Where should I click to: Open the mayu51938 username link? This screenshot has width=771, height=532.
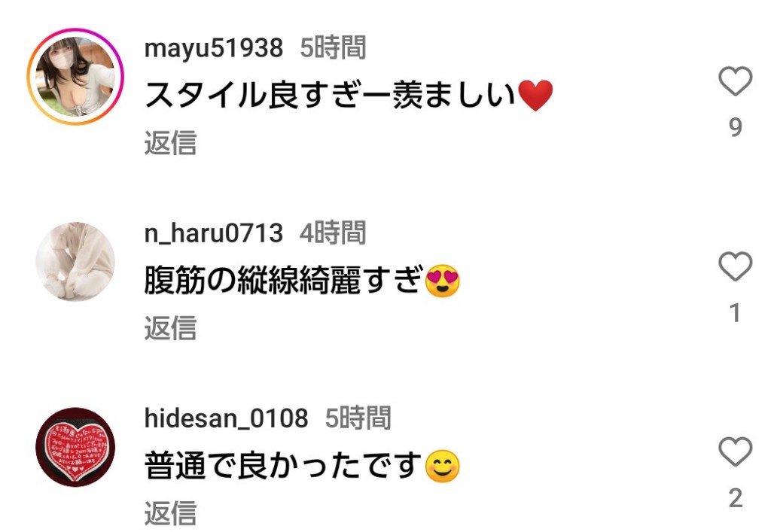coord(213,49)
